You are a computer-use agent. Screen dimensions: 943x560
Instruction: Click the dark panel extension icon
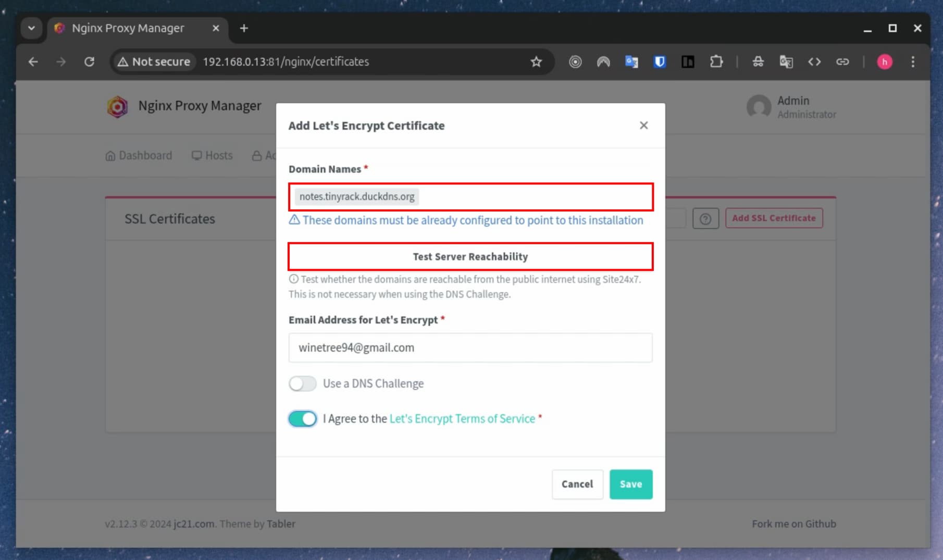688,62
